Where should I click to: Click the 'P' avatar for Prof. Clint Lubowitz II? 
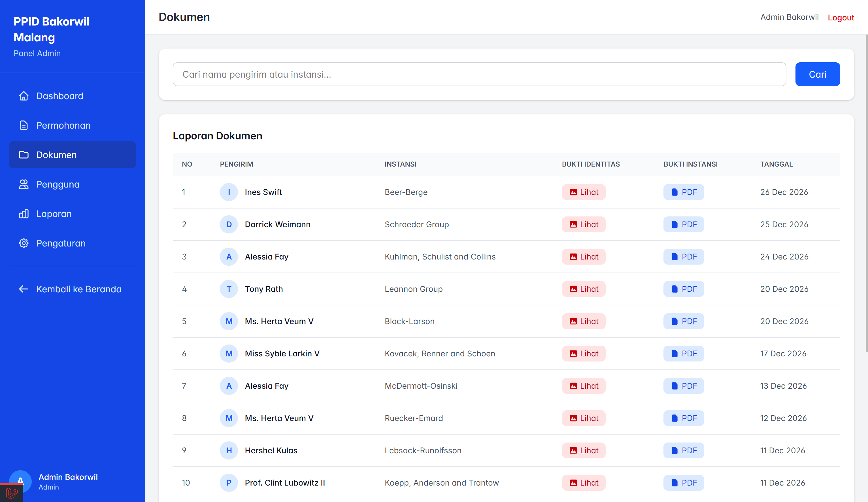(229, 483)
